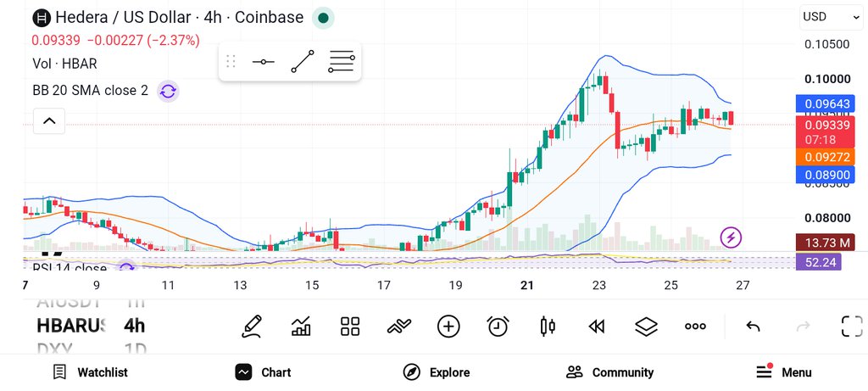Choose the horizontal line tool in popup
This screenshot has width=868, height=391.
[x=264, y=61]
